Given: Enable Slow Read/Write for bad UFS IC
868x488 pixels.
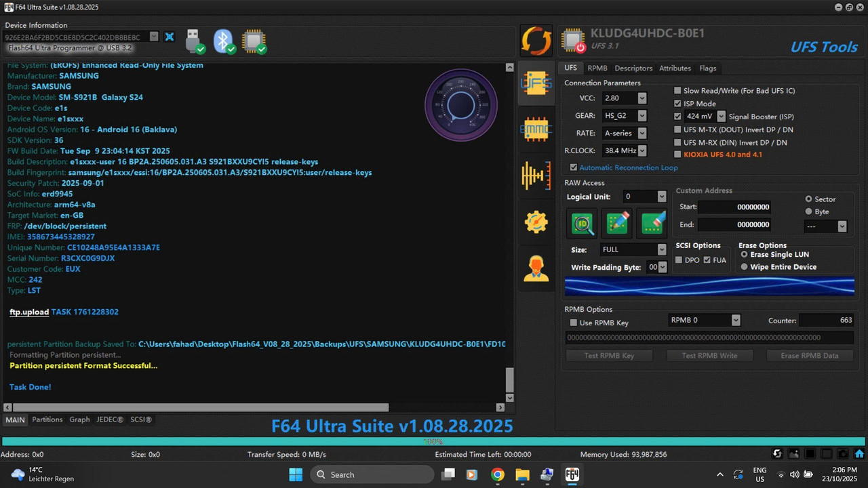Looking at the screenshot, I should pos(677,91).
